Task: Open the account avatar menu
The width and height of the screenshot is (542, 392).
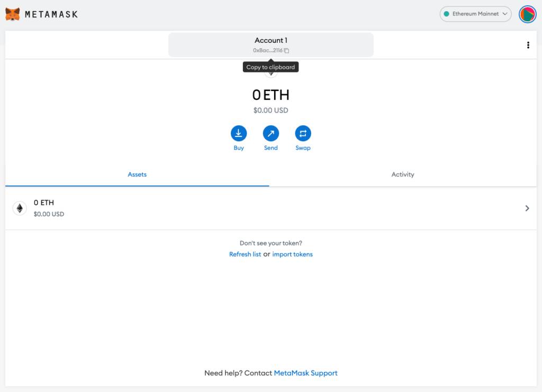Action: coord(527,14)
